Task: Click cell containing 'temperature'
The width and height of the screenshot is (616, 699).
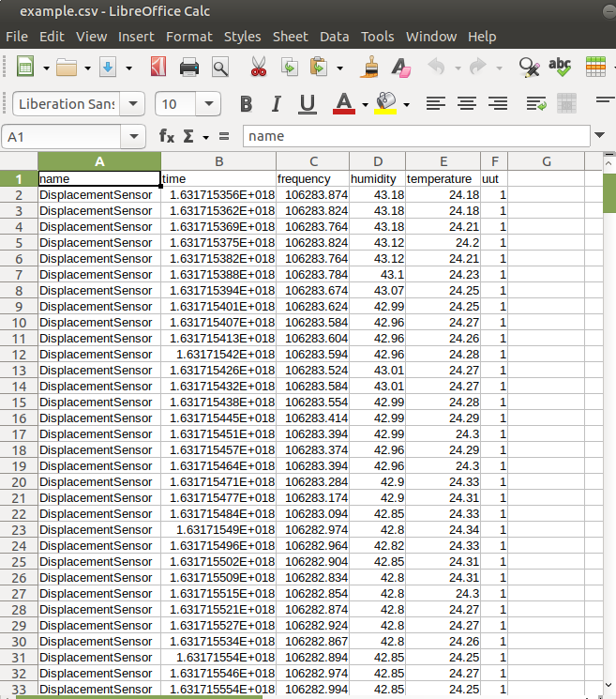Action: (x=443, y=179)
